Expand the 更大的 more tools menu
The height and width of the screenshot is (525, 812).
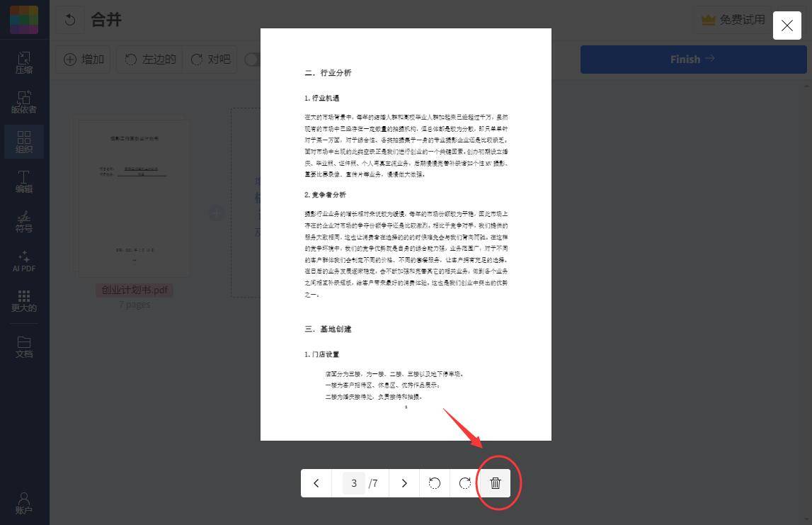point(24,300)
